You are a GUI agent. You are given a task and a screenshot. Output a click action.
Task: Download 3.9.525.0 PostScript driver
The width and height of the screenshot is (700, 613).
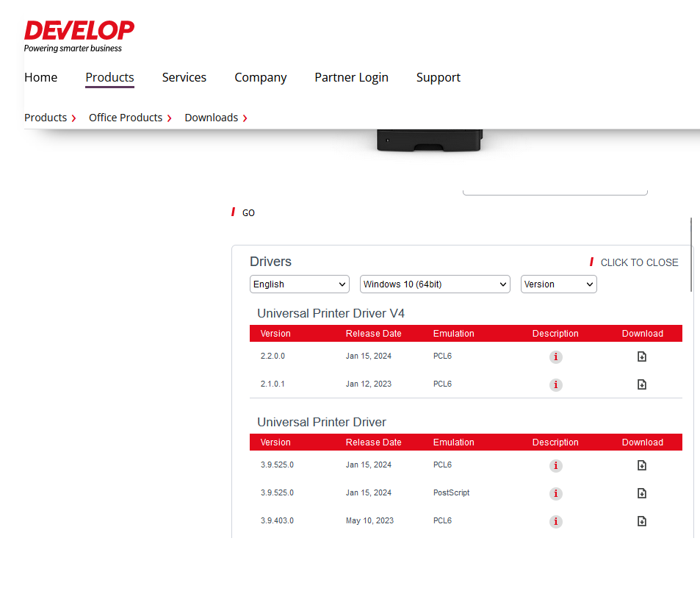(x=641, y=492)
